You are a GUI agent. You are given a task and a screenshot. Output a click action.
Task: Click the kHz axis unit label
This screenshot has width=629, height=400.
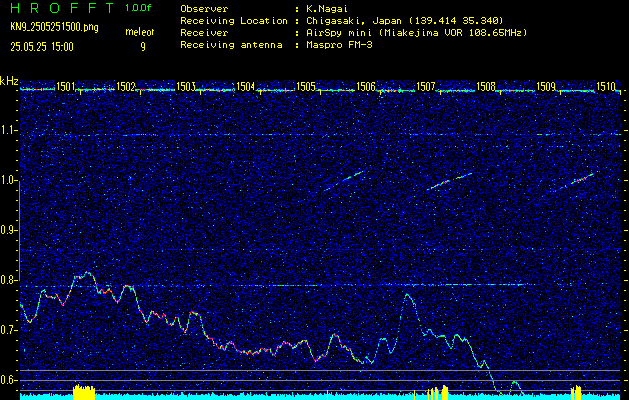9,81
